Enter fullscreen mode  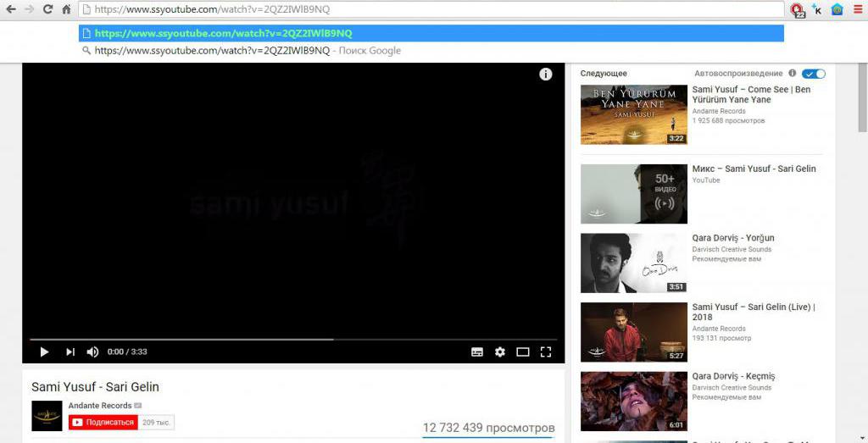(546, 352)
